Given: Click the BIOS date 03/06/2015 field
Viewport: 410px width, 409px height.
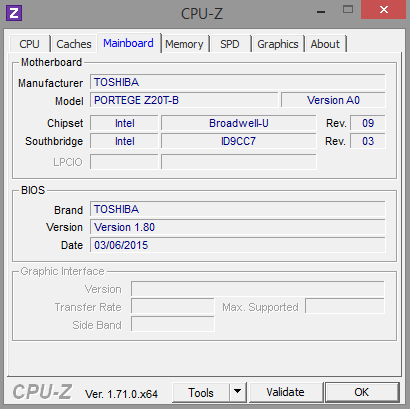Looking at the screenshot, I should pos(238,245).
